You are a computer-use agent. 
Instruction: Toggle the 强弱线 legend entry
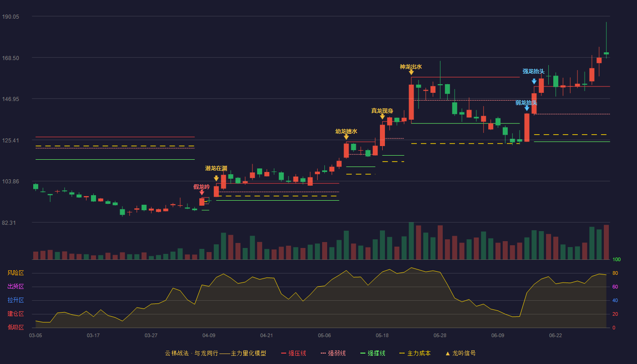point(333,353)
